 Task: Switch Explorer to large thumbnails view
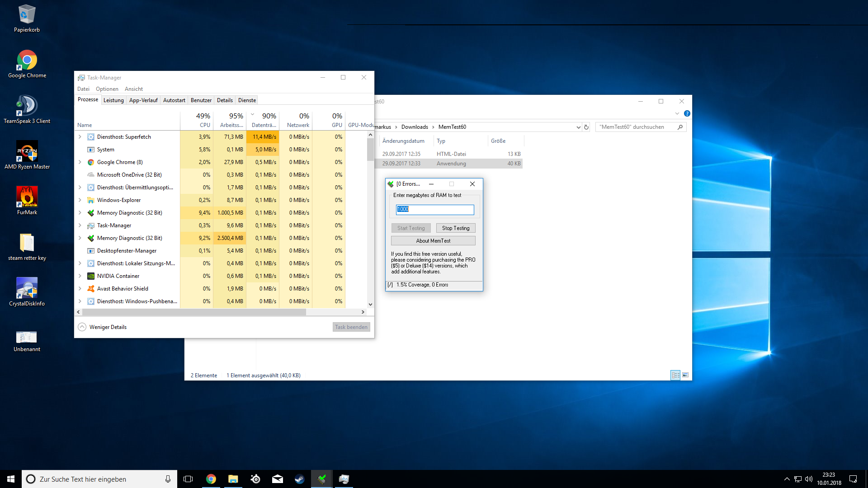685,375
